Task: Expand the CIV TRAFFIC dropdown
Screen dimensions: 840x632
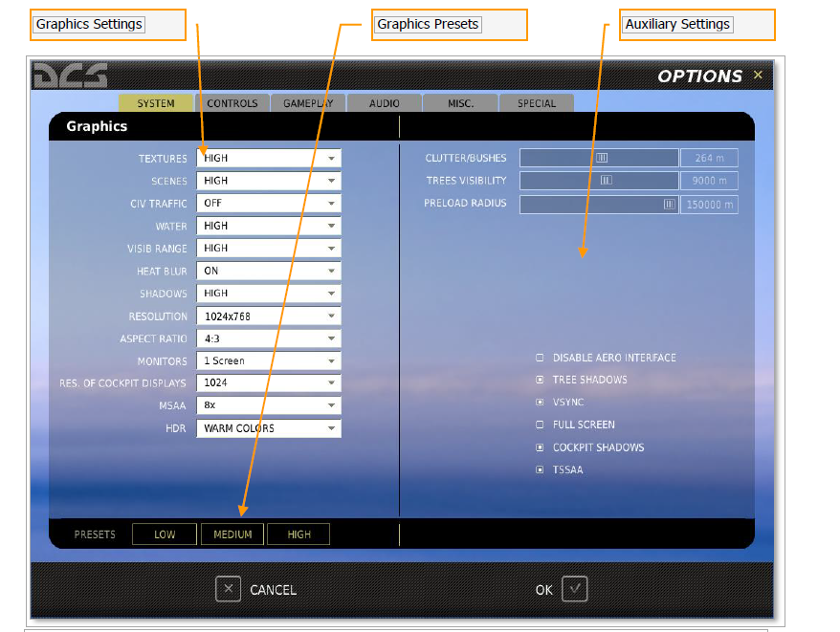Action: [269, 203]
